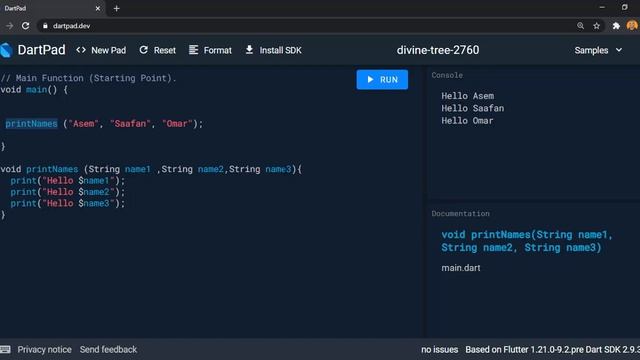Open a New Pad
The image size is (640, 360).
101,50
